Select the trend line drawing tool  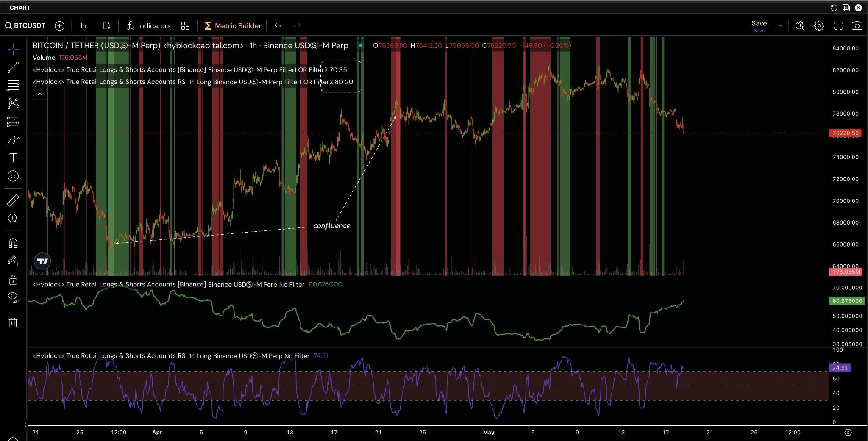pos(13,67)
